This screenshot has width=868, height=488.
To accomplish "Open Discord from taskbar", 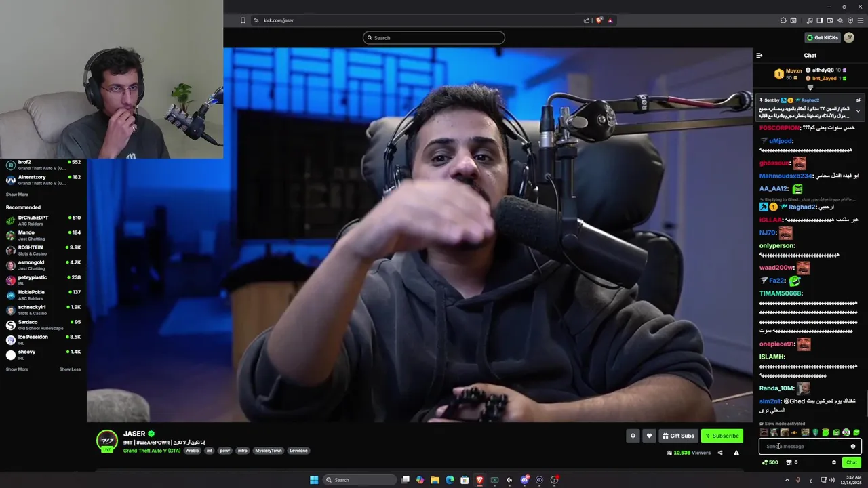I will [524, 480].
